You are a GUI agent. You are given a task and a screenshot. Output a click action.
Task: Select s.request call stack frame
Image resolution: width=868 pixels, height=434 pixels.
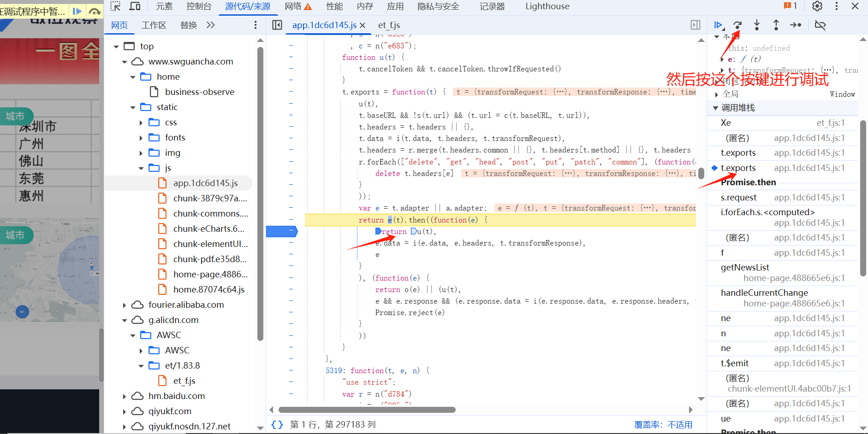783,198
